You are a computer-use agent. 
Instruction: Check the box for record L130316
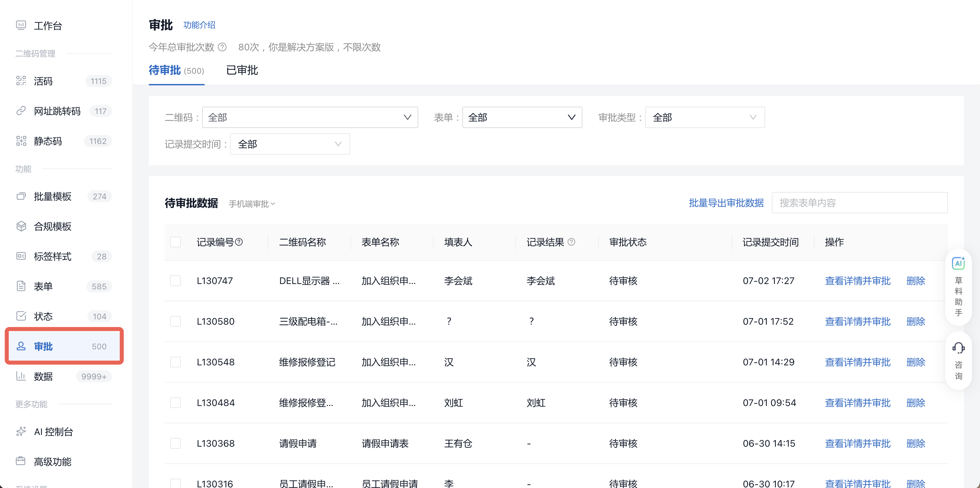click(175, 484)
